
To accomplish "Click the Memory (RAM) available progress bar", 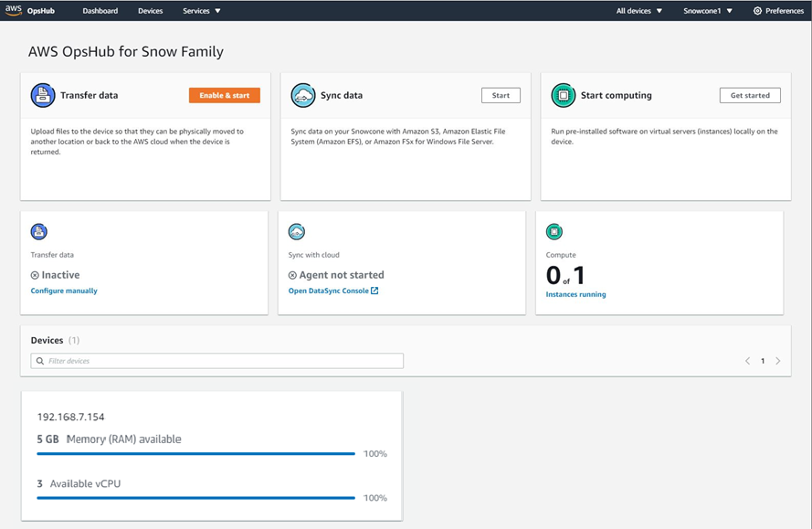I will pos(195,453).
